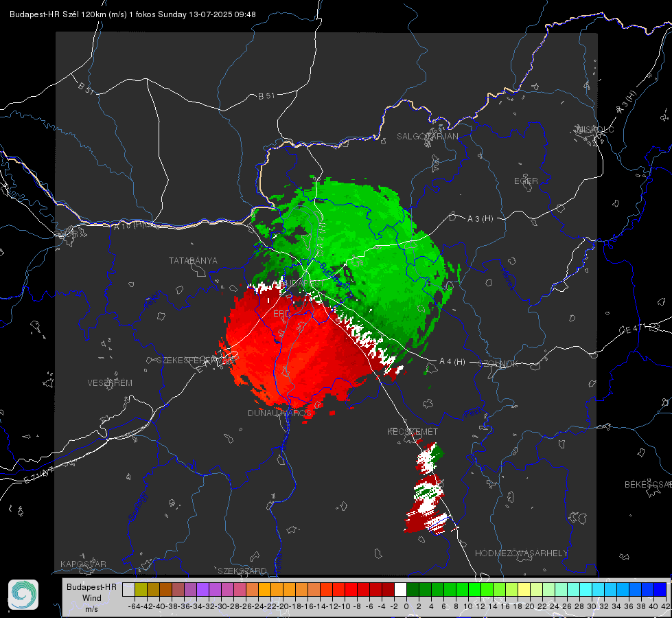
Task: Click the KECSKEMÉT city label
Action: 413,431
